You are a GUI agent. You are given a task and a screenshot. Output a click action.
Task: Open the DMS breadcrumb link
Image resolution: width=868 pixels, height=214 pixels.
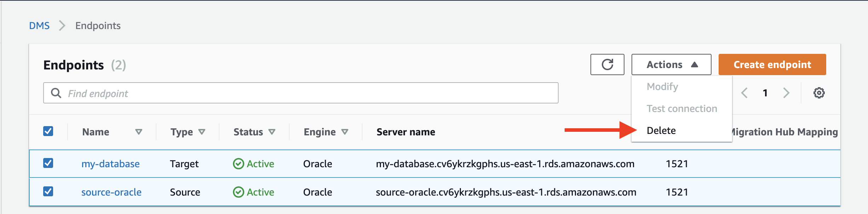pos(39,26)
